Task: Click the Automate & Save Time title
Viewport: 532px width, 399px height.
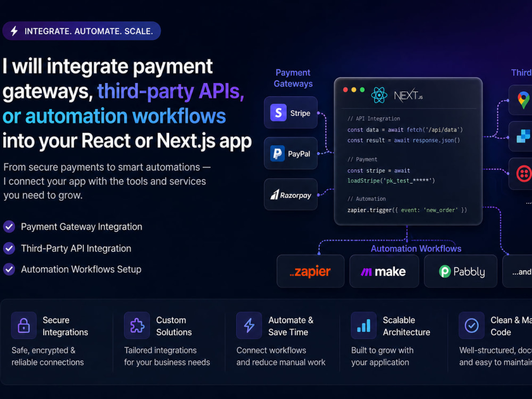Action: pyautogui.click(x=291, y=326)
